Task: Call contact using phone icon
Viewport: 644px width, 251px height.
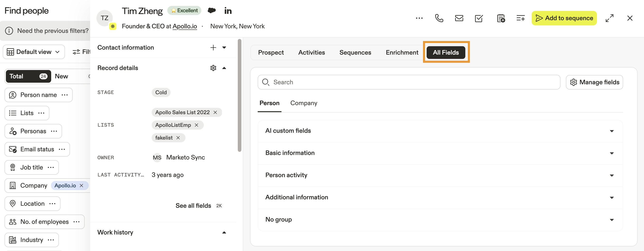Action: point(439,18)
